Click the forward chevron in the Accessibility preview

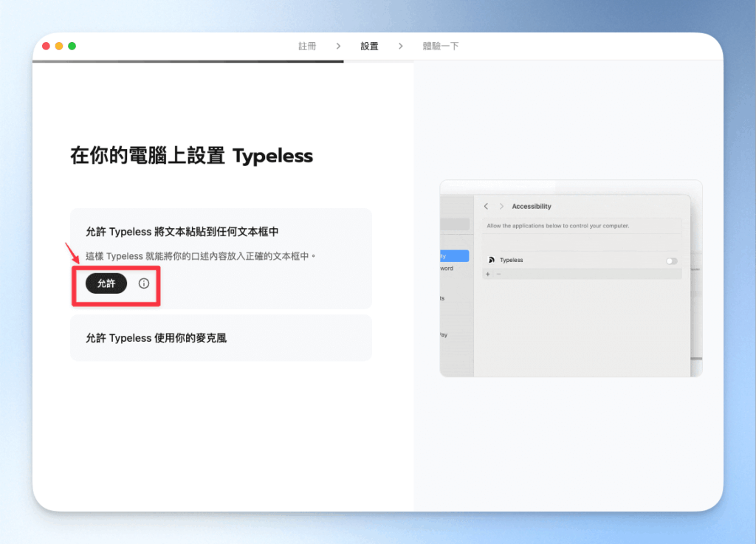[501, 206]
